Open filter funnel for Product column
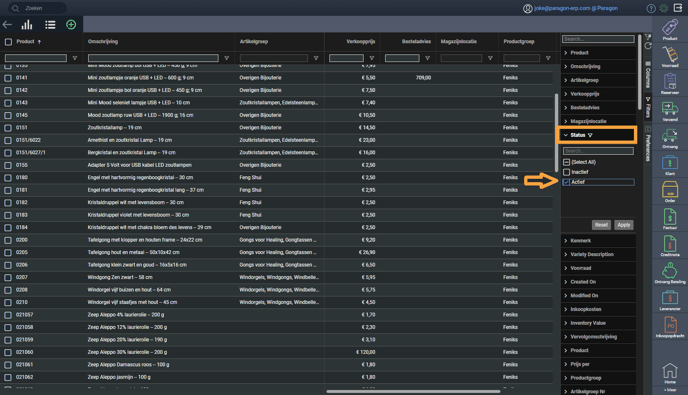The image size is (688, 395). coord(75,58)
